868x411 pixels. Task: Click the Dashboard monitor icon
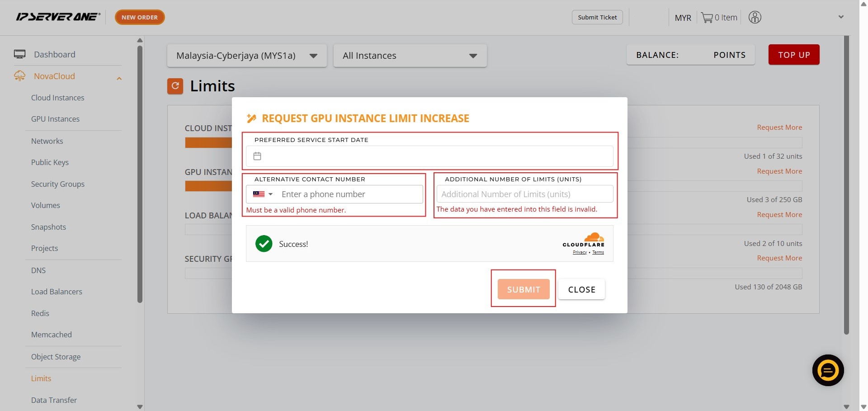click(x=19, y=54)
